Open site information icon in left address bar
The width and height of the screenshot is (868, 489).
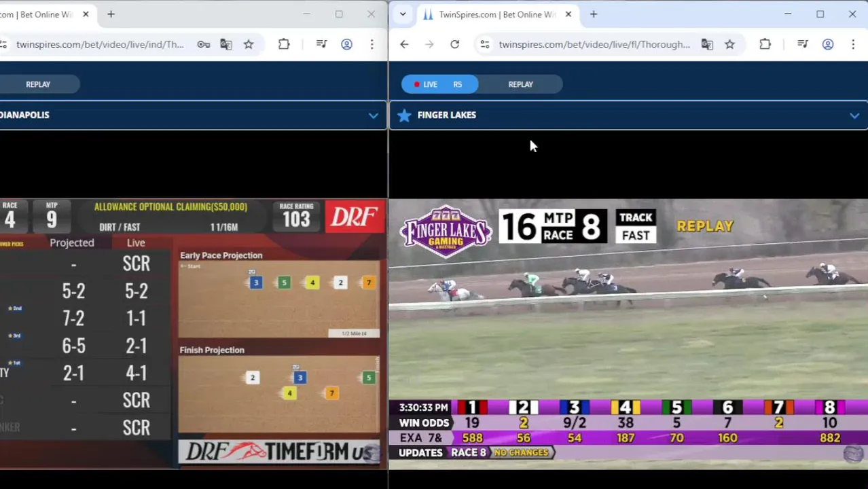(3, 44)
